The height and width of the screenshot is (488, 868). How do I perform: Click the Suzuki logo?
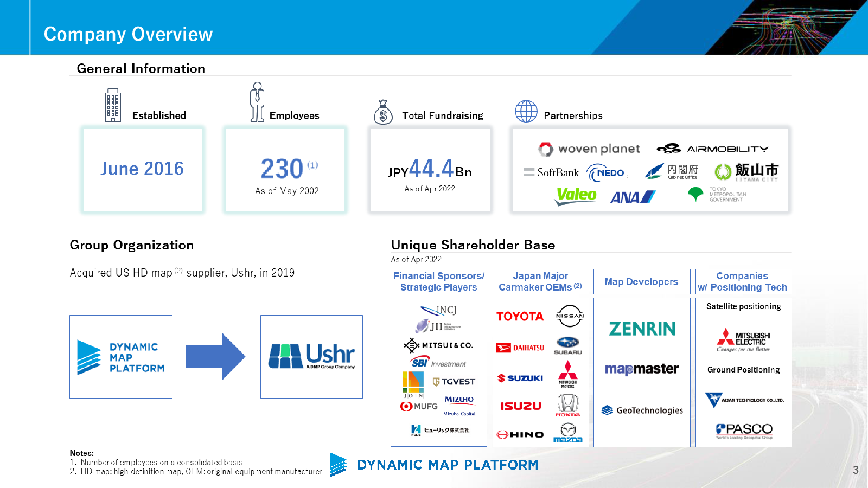coord(520,378)
